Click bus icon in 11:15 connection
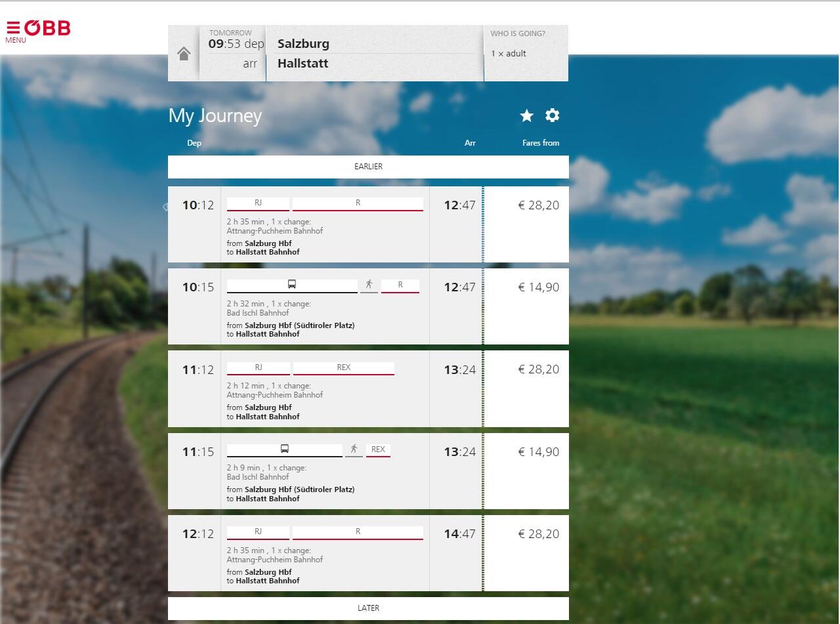The width and height of the screenshot is (840, 624). pos(285,449)
